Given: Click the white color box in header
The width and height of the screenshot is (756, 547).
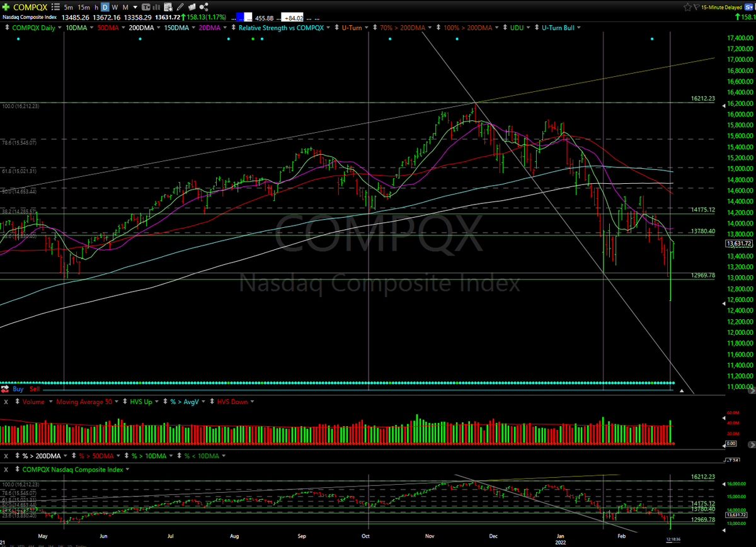Looking at the screenshot, I should pyautogui.click(x=248, y=17).
